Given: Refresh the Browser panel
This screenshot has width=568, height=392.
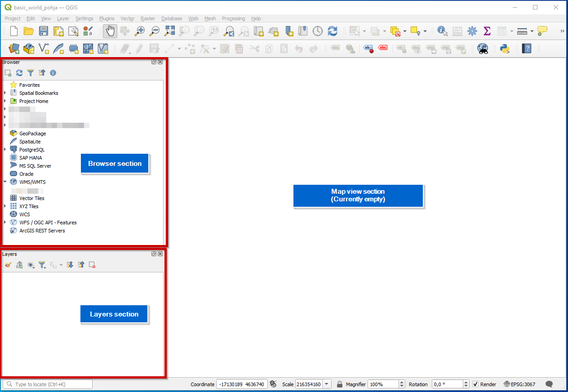Looking at the screenshot, I should coord(19,73).
